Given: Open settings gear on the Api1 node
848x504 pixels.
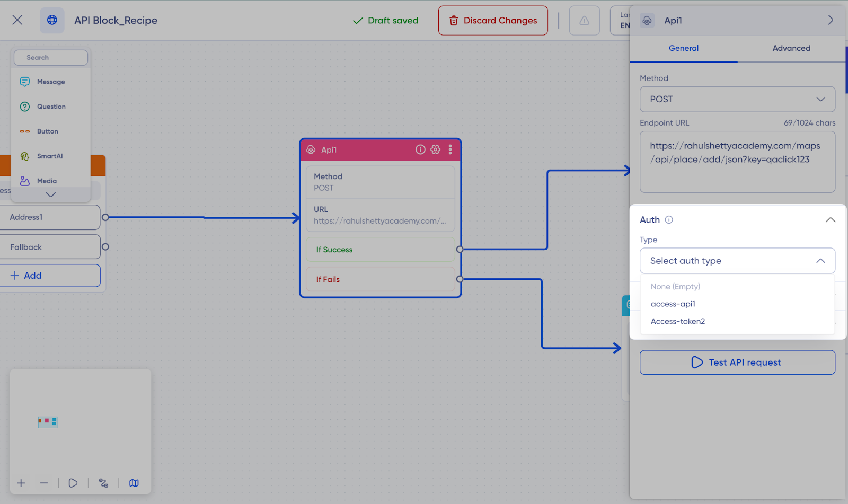Looking at the screenshot, I should [x=435, y=149].
